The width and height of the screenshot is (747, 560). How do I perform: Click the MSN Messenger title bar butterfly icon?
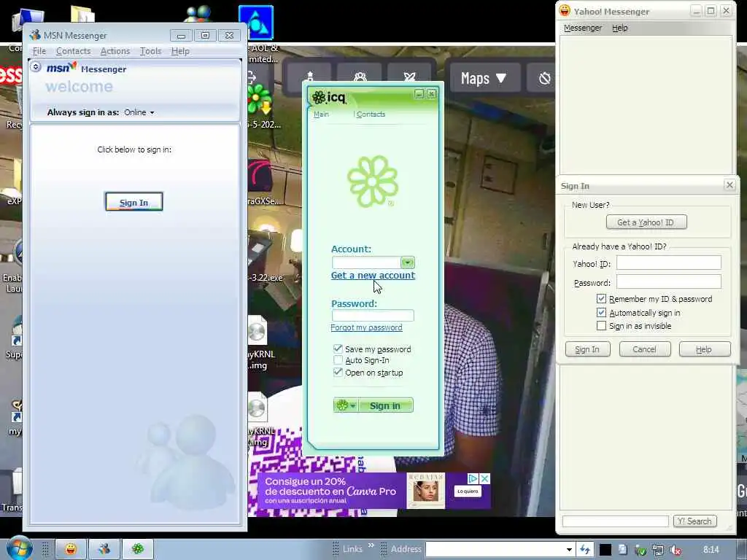pos(35,35)
